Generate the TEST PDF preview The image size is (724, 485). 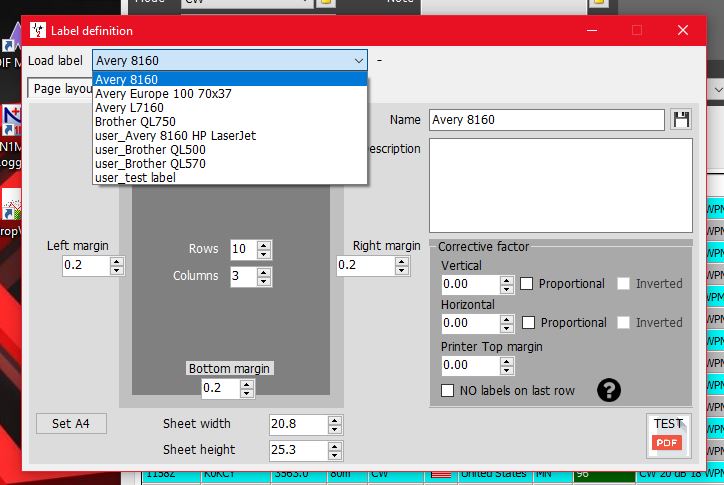(668, 436)
